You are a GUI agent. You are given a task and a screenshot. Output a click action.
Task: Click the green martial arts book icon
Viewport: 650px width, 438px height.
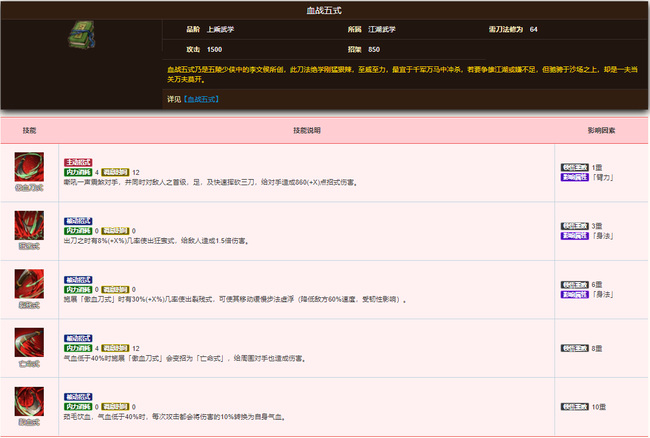(82, 35)
